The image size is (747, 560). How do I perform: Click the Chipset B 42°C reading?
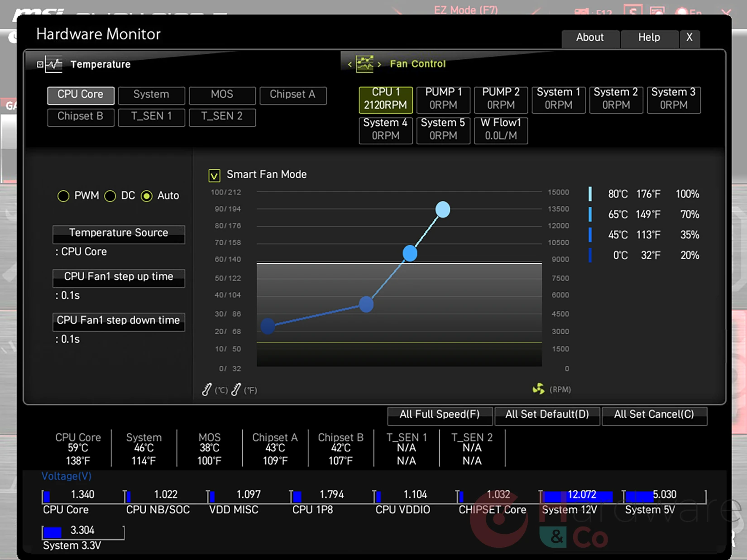pos(340,448)
